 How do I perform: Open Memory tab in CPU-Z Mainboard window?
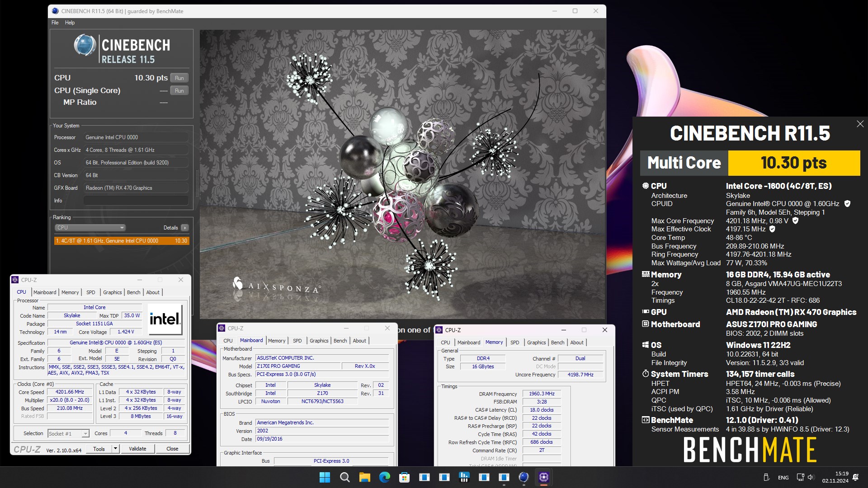pyautogui.click(x=277, y=341)
